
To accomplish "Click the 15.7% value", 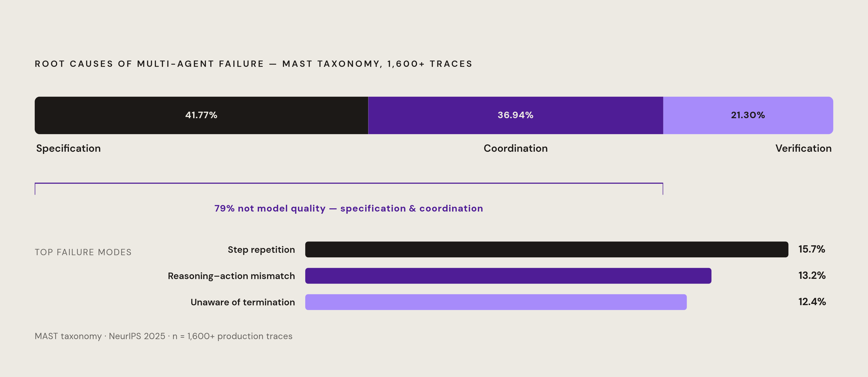I will 811,249.
